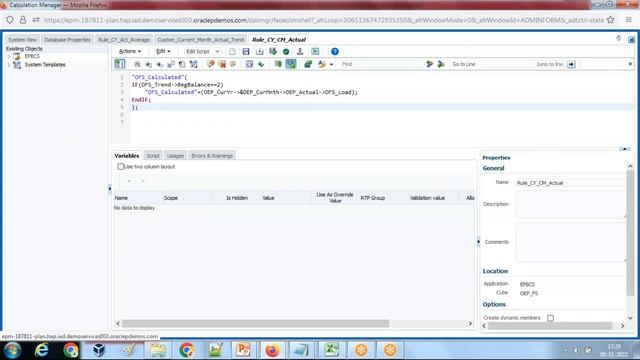Click the Save As icon beside Save

click(260, 51)
